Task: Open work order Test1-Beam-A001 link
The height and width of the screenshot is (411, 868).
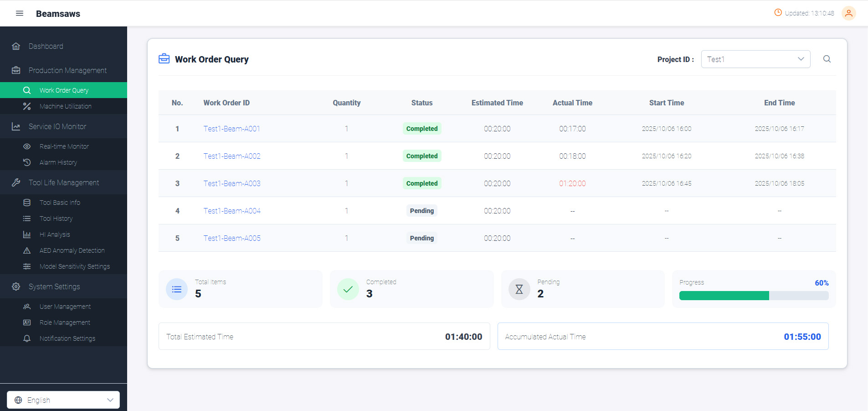Action: point(231,129)
